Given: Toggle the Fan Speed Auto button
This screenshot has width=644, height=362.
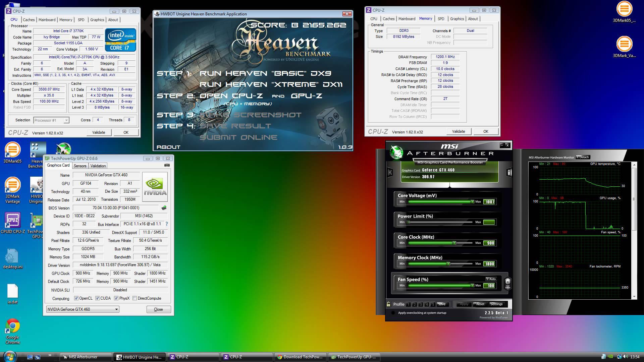Looking at the screenshot, I should click(x=491, y=279).
